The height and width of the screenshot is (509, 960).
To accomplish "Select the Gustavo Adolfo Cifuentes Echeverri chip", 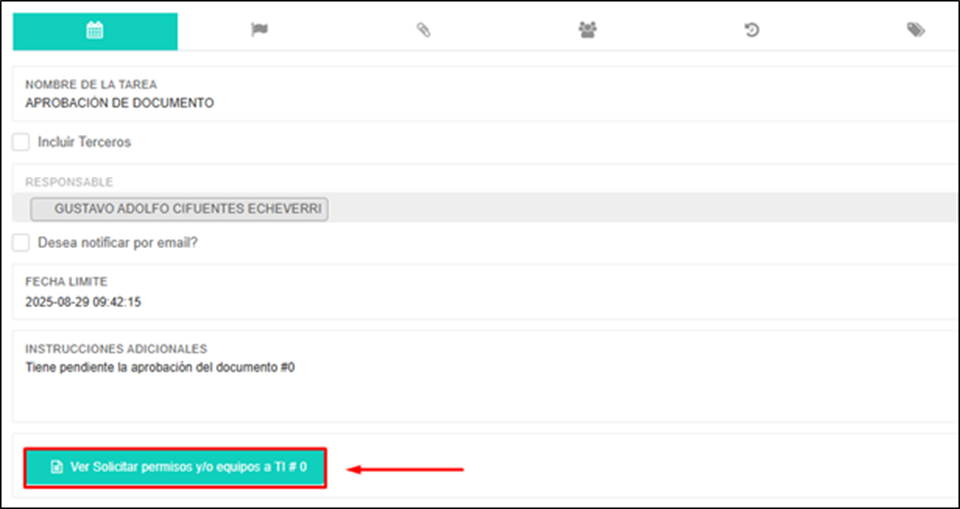I will (x=180, y=209).
